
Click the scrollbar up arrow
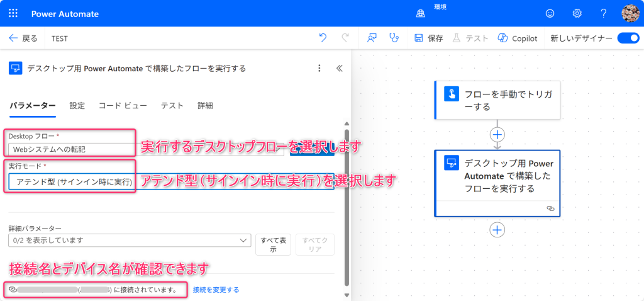(x=347, y=124)
